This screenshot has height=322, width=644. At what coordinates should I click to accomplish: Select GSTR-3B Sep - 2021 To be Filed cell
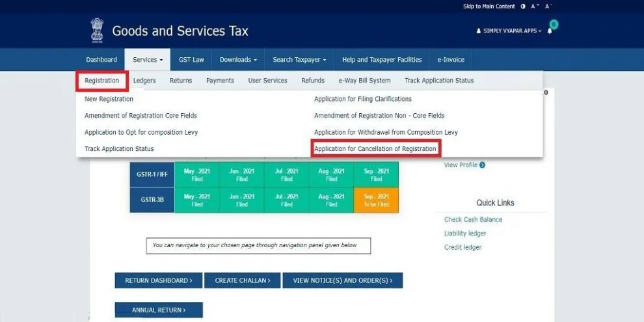coord(376,200)
